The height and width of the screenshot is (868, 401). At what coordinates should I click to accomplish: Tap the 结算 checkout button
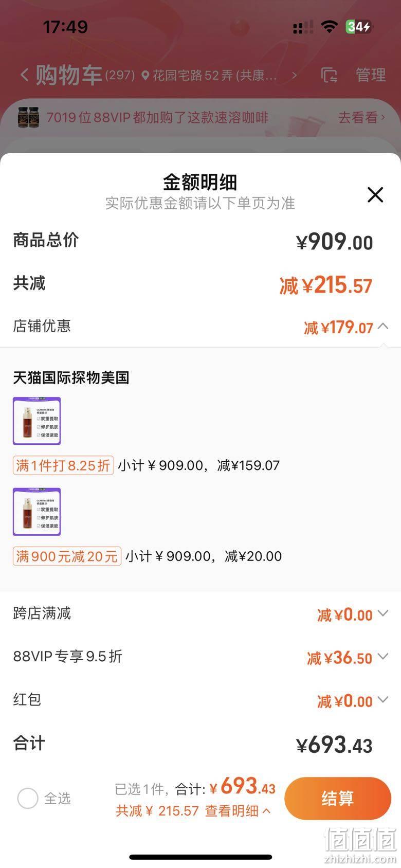coord(338,798)
